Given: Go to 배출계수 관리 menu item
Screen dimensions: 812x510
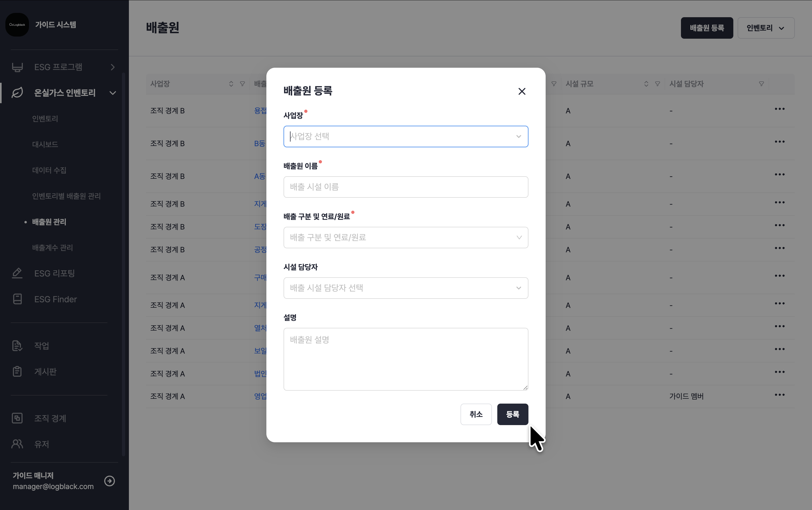Looking at the screenshot, I should click(52, 247).
